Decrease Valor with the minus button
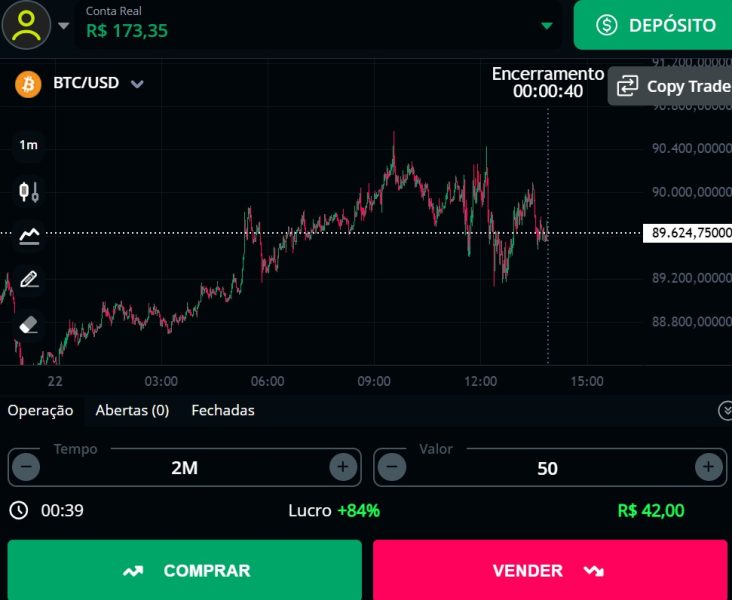Image resolution: width=732 pixels, height=600 pixels. [392, 467]
